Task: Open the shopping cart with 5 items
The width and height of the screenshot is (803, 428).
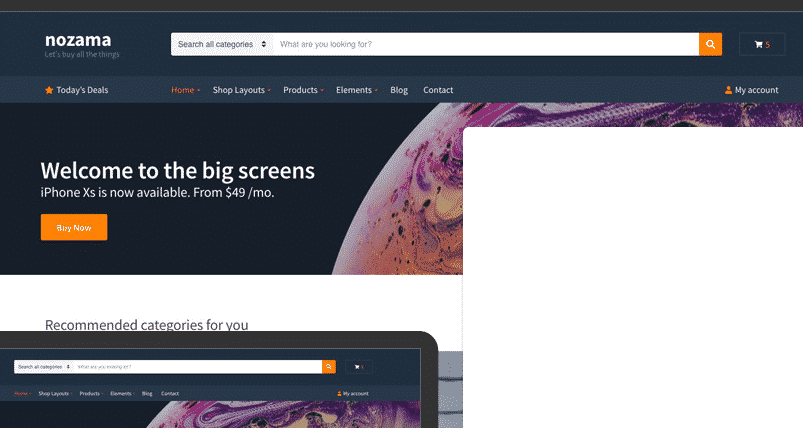Action: point(762,45)
